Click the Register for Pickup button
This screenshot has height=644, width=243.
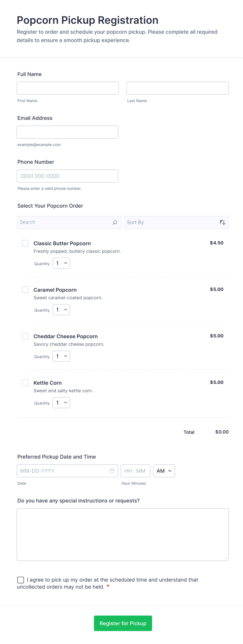point(123,623)
